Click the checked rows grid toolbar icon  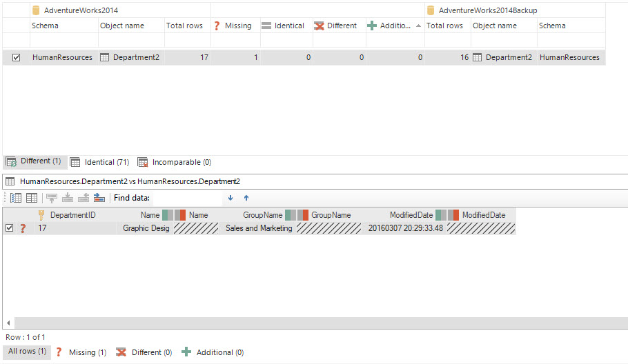(16, 198)
